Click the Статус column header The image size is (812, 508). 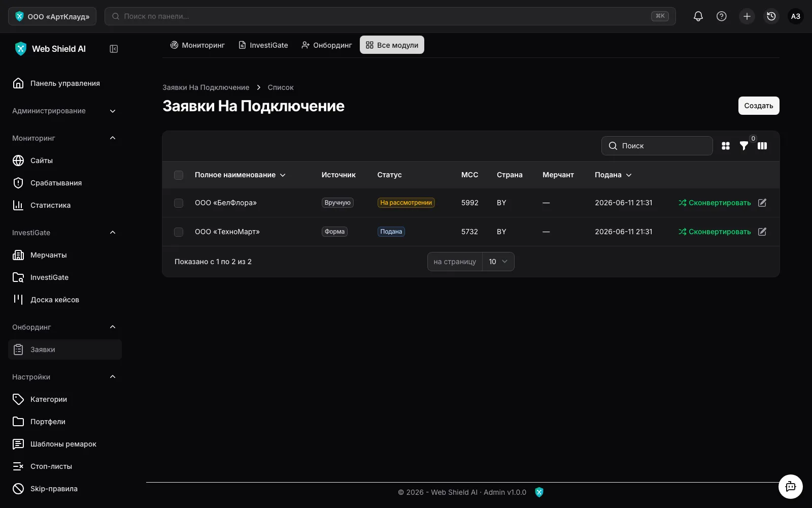[389, 175]
